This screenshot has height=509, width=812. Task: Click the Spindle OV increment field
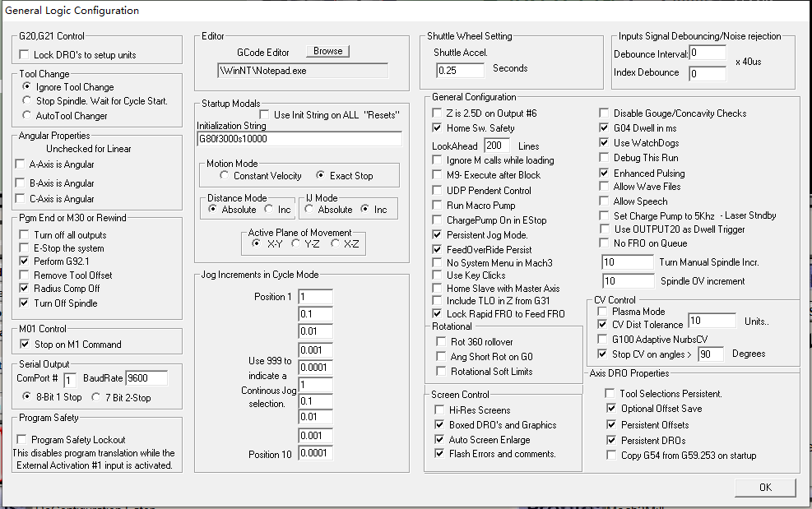[628, 280]
